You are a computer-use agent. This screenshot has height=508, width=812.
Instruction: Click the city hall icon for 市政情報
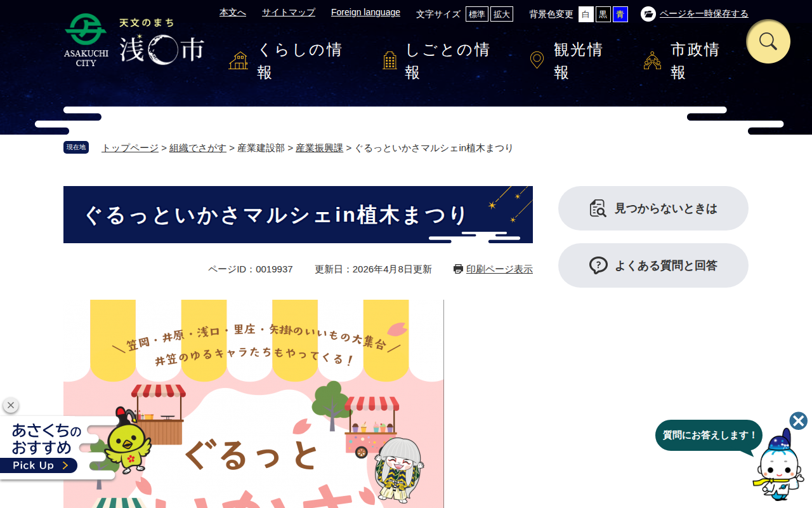[x=652, y=60]
